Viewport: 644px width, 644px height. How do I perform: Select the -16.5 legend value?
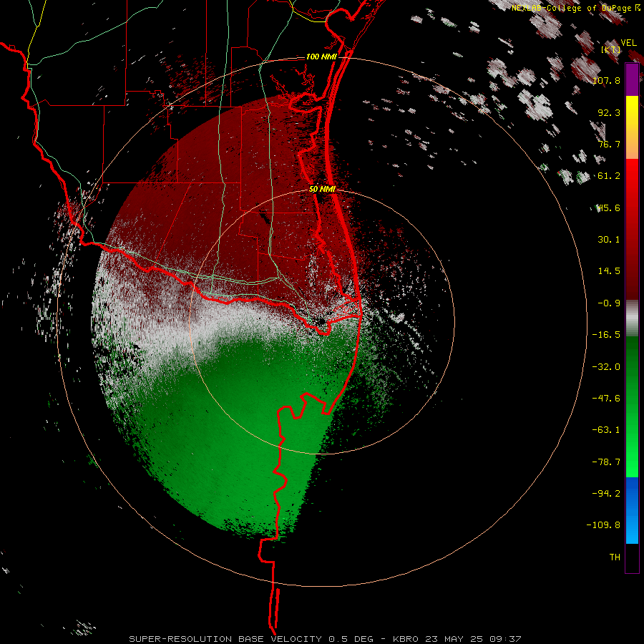pyautogui.click(x=606, y=335)
